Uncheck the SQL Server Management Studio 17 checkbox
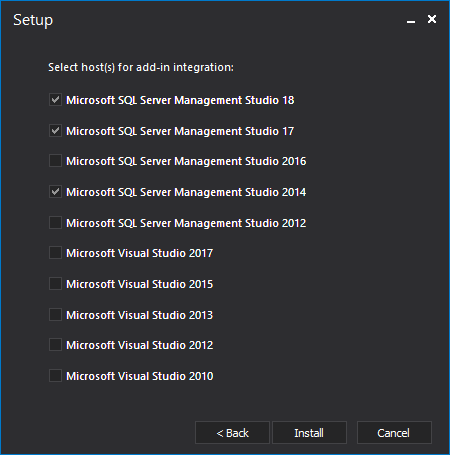The height and width of the screenshot is (455, 450). (55, 131)
